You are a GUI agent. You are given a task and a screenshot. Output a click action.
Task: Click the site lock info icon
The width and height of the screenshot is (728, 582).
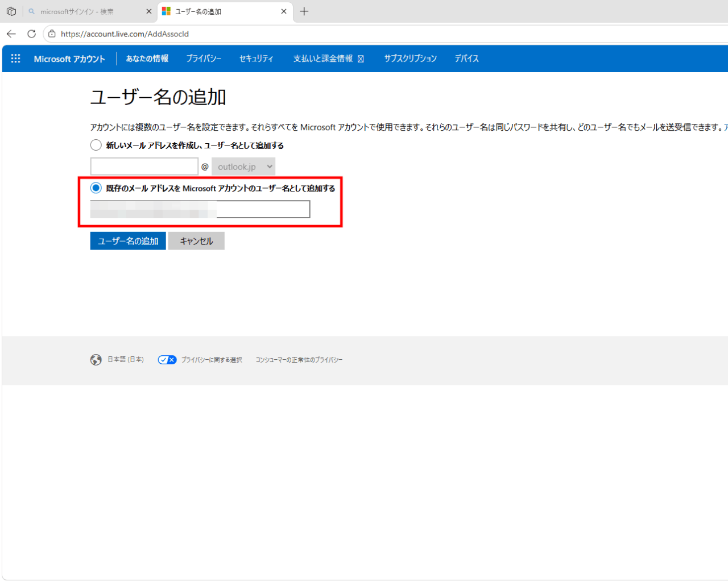pos(52,34)
